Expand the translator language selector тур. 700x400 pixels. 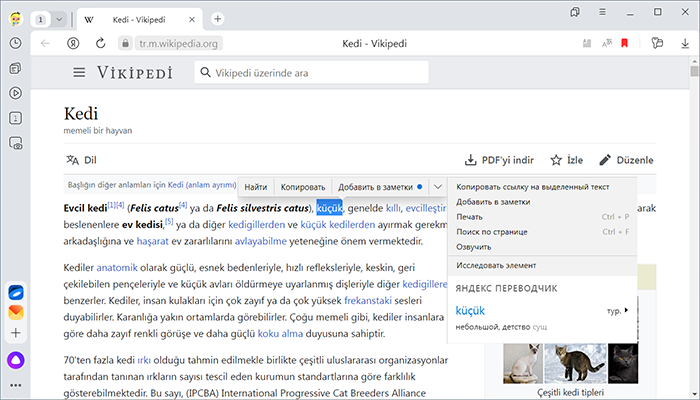coord(616,310)
